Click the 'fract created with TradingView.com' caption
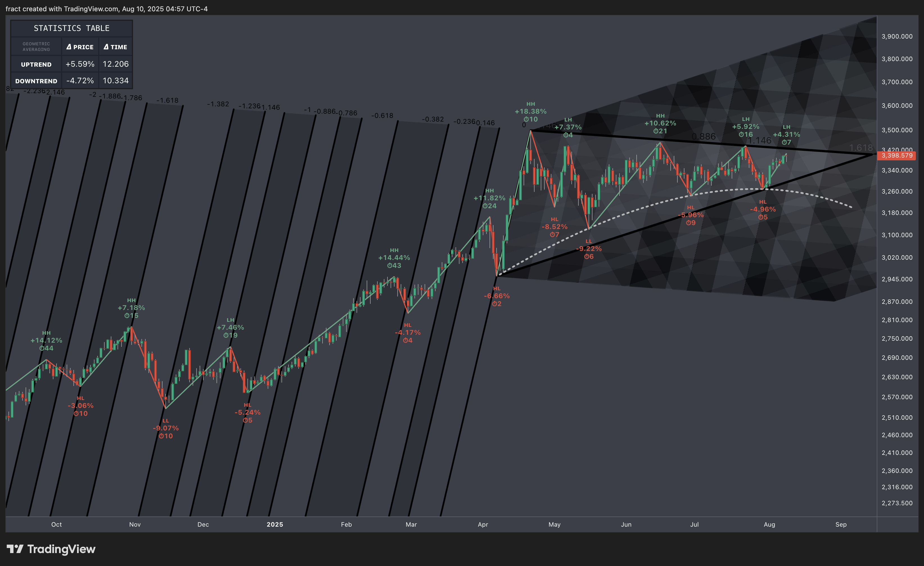 coord(107,9)
